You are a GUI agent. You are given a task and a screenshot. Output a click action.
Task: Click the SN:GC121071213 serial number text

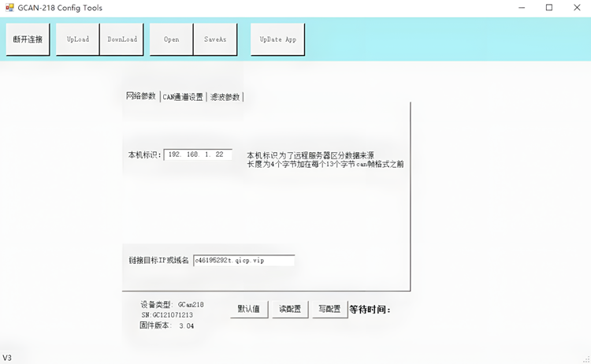[167, 315]
